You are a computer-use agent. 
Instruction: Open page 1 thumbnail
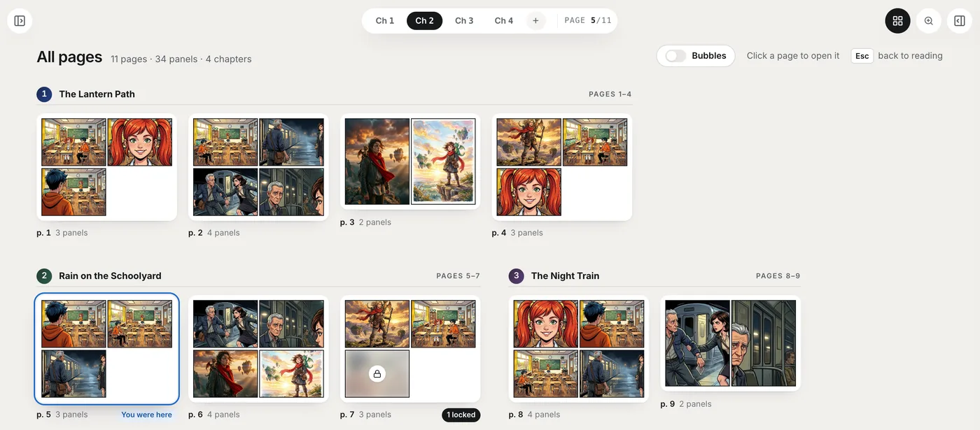[106, 167]
